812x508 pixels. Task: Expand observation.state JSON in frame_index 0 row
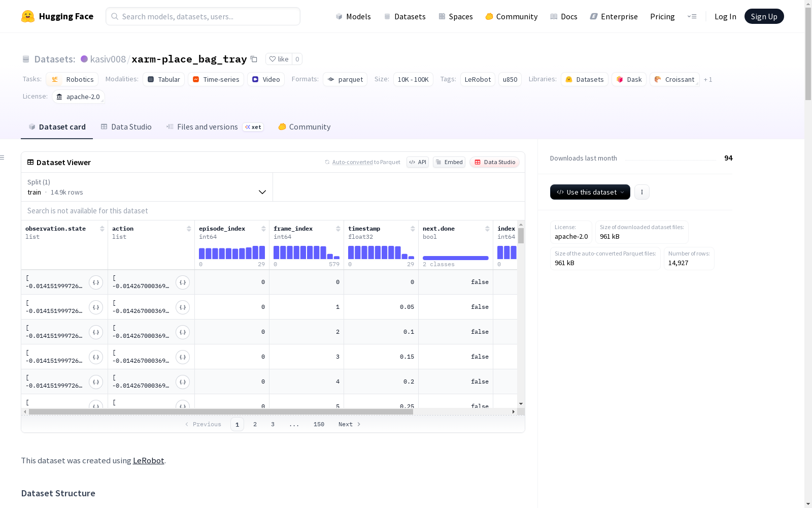96,282
